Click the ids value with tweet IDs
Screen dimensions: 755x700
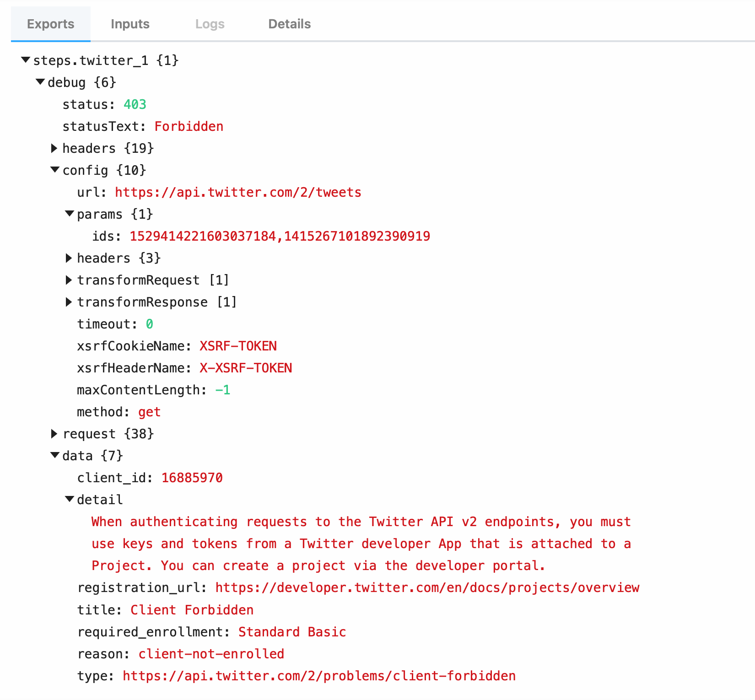click(280, 236)
